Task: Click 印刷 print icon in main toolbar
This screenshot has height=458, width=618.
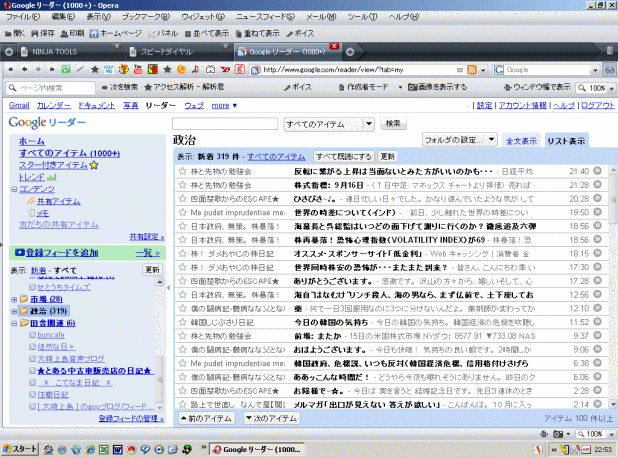Action: pyautogui.click(x=64, y=34)
